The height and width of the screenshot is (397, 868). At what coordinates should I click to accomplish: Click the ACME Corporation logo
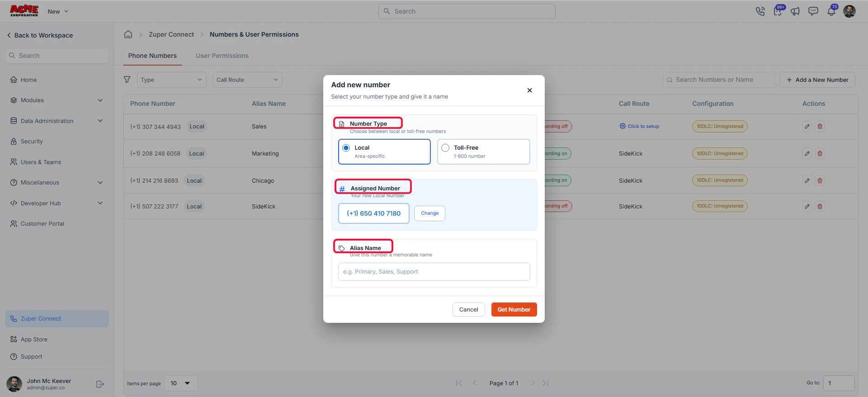coord(24,11)
